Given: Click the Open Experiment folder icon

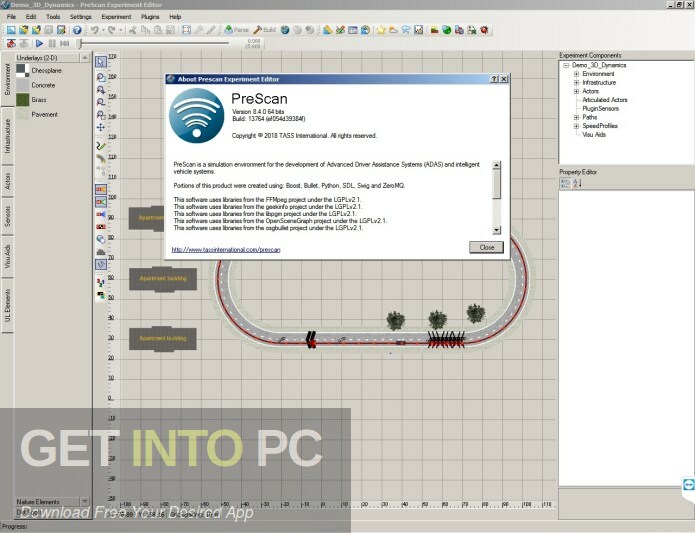Looking at the screenshot, I should [x=23, y=30].
